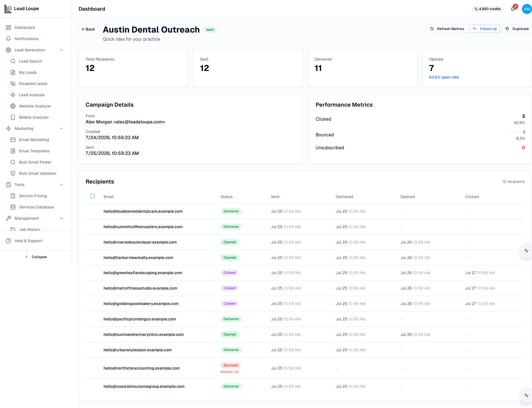
Task: Go back with the Back button
Action: [x=88, y=29]
